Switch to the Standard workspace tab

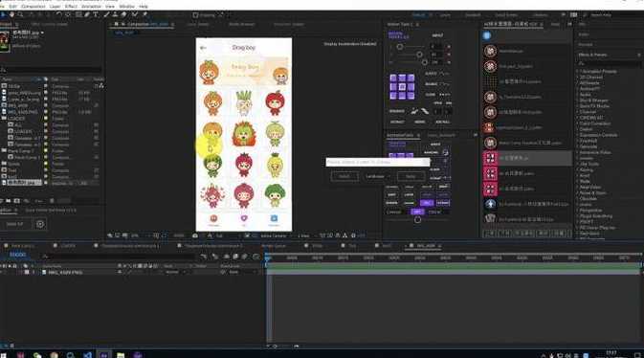tap(473, 14)
